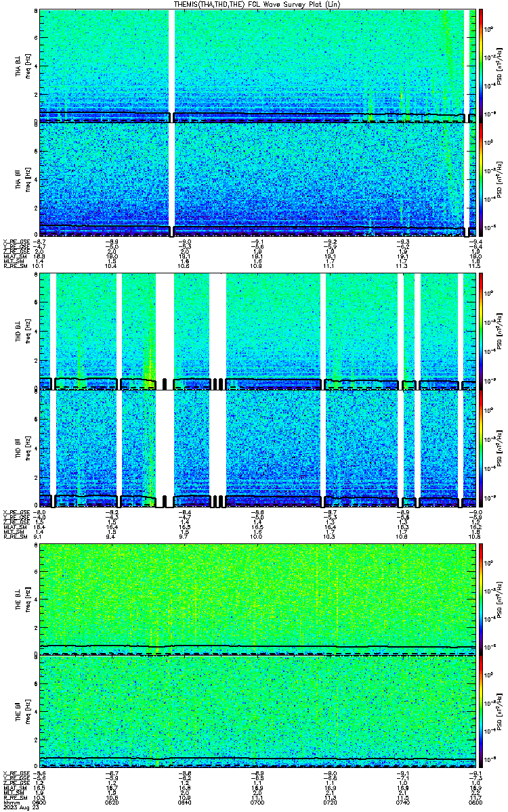Image resolution: width=508 pixels, height=812 pixels.
Task: Select the 0800 time label at bottom right
Action: click(474, 803)
